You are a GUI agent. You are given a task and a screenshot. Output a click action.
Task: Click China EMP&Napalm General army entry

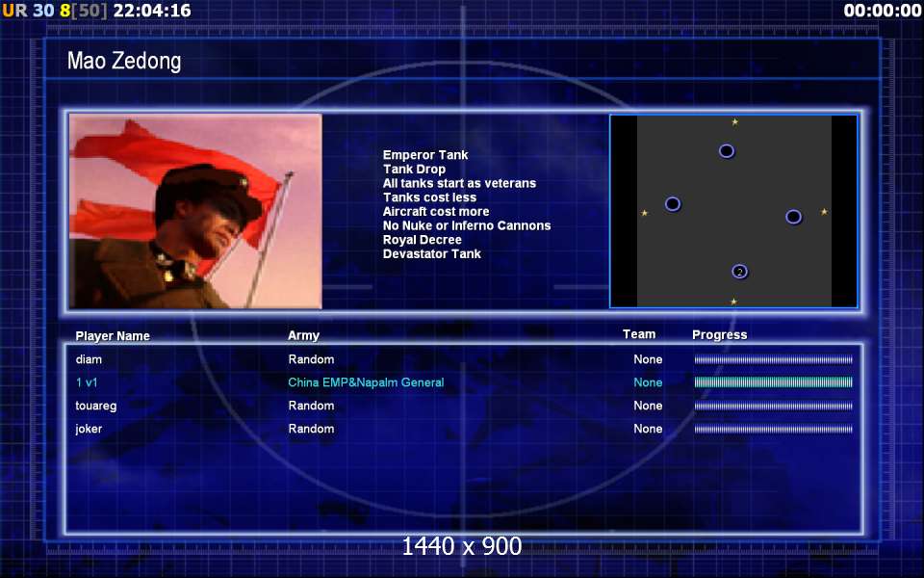coord(366,382)
